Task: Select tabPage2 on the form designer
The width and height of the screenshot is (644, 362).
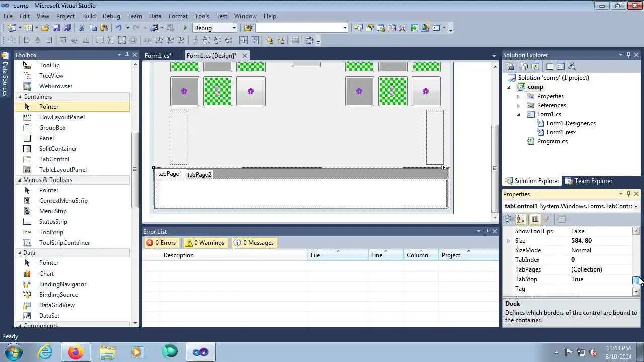Action: tap(200, 175)
